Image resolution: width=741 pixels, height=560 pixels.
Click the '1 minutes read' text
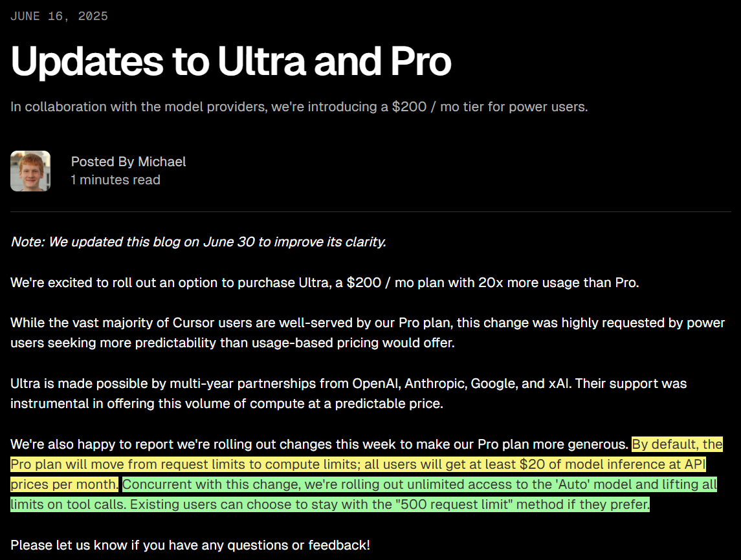(115, 180)
